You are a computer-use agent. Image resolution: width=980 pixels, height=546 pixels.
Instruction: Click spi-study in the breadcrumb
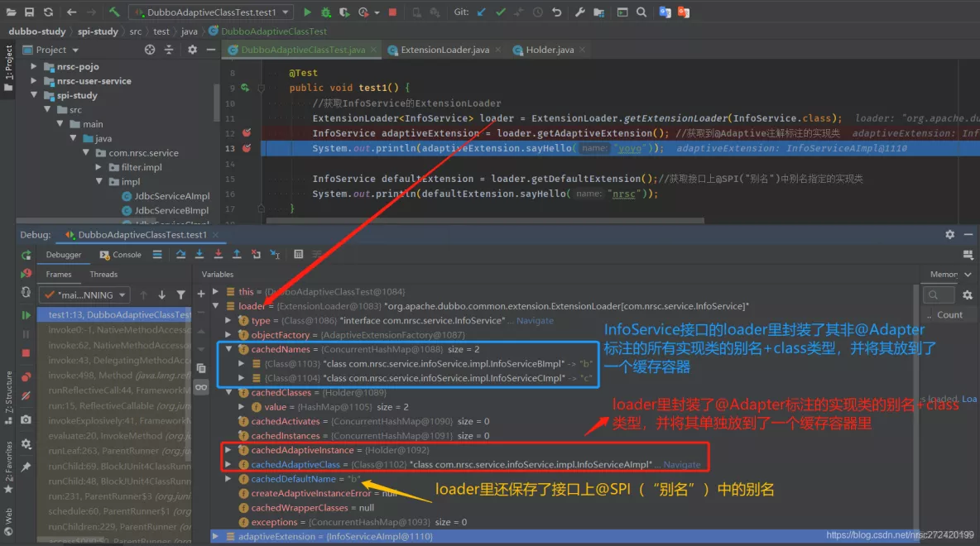pyautogui.click(x=98, y=31)
